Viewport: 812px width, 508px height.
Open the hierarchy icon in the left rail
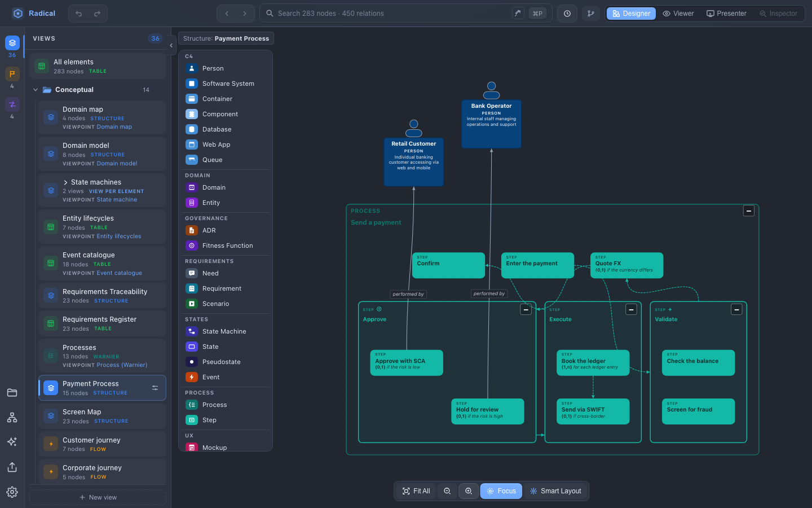(x=12, y=418)
